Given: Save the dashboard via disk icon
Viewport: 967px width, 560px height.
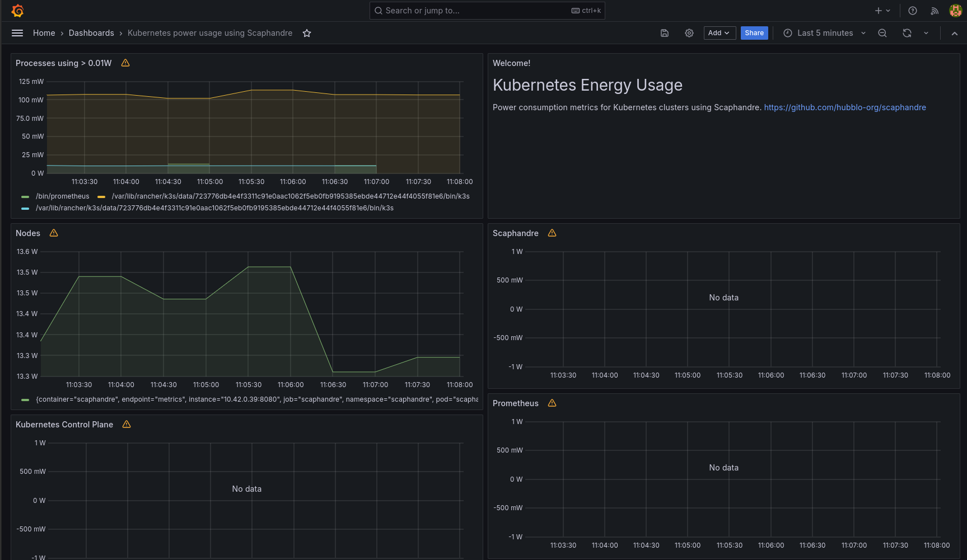Looking at the screenshot, I should pos(665,33).
